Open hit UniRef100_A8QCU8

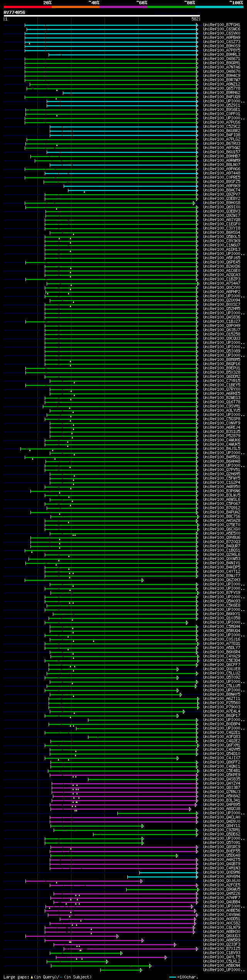tap(222, 809)
